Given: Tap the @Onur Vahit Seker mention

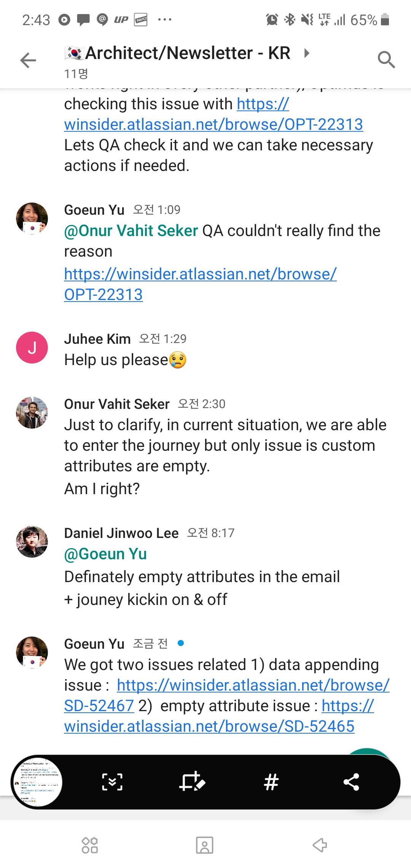Looking at the screenshot, I should 131,231.
